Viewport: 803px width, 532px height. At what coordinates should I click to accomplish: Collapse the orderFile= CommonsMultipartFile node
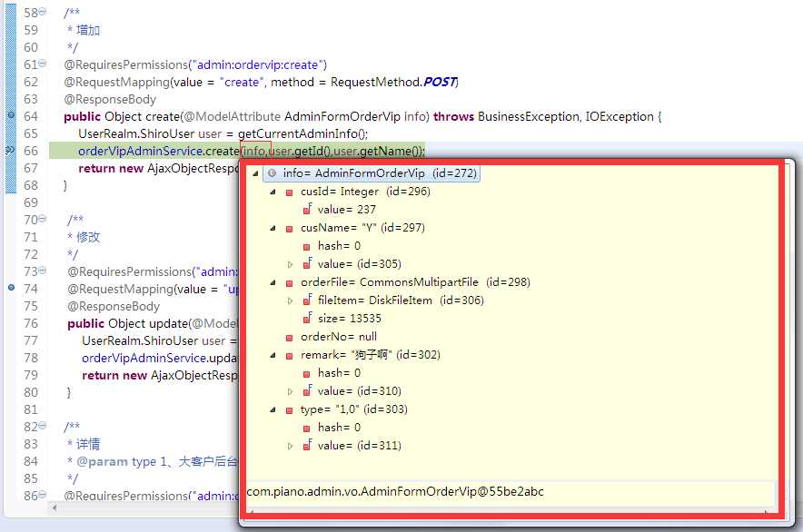273,282
